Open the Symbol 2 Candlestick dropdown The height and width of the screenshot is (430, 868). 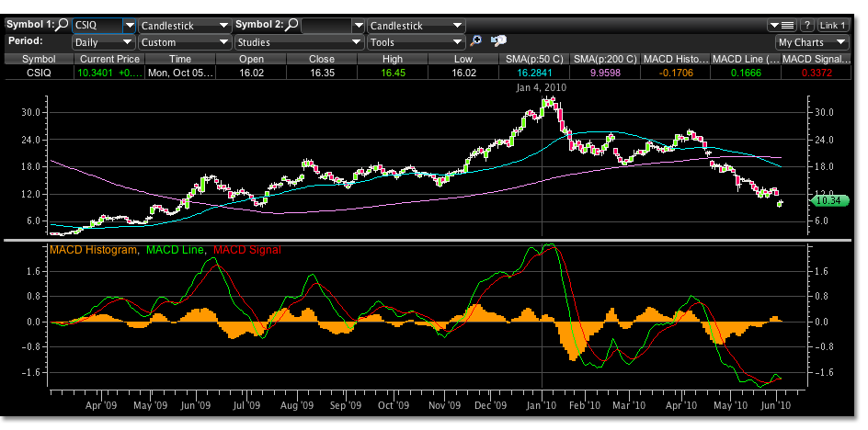pyautogui.click(x=415, y=26)
